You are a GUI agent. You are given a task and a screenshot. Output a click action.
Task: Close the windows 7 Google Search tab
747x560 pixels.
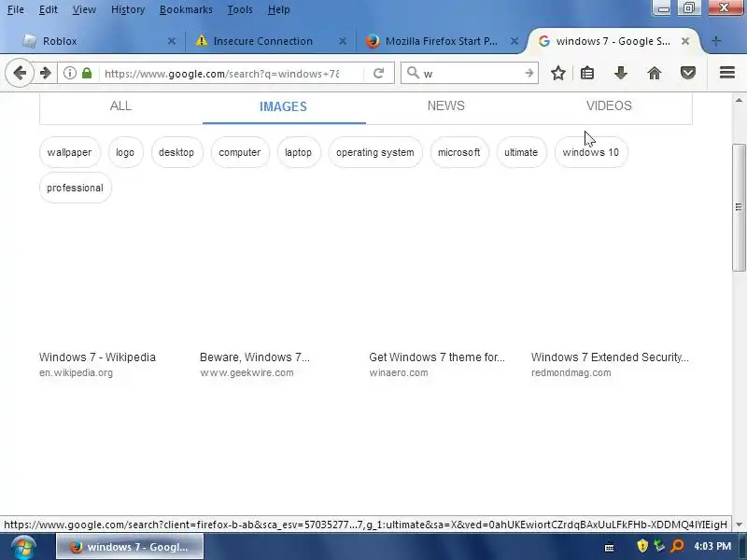click(685, 41)
